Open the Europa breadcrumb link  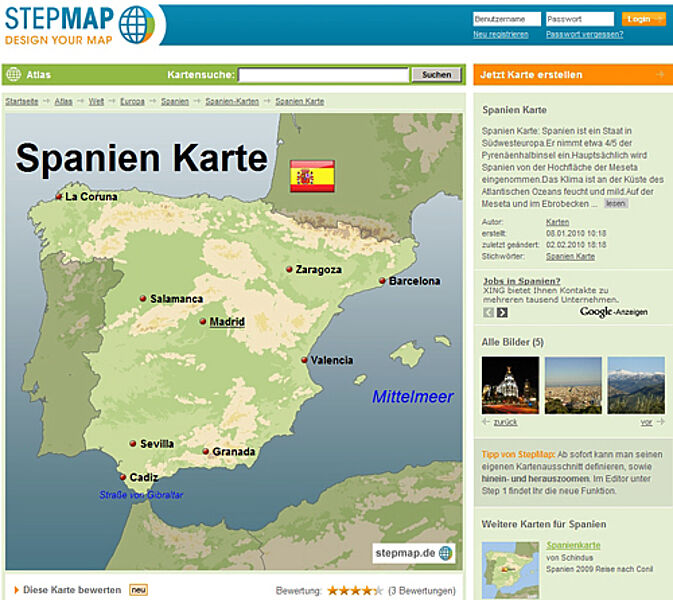[x=132, y=102]
